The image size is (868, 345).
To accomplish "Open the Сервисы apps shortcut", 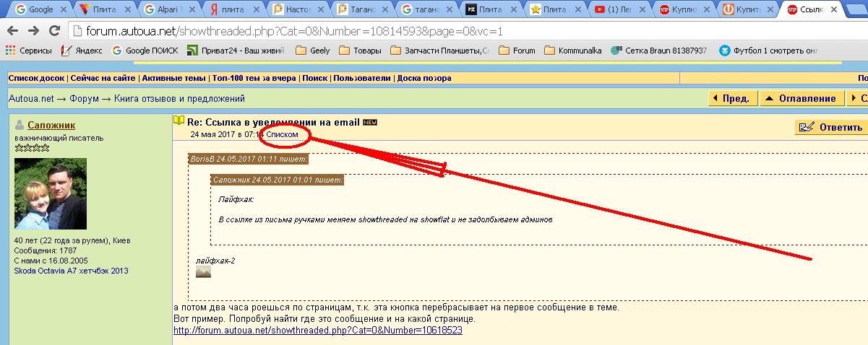I will (x=28, y=51).
